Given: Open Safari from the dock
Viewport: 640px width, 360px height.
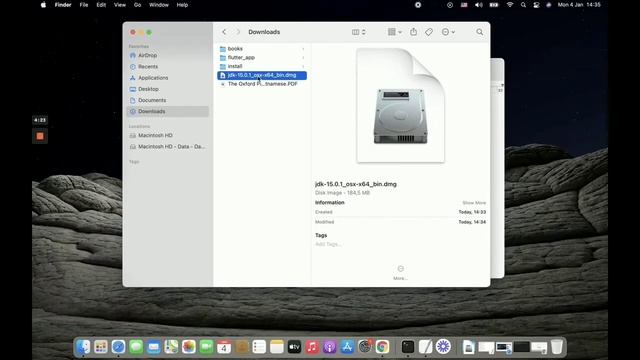Looking at the screenshot, I should 118,347.
